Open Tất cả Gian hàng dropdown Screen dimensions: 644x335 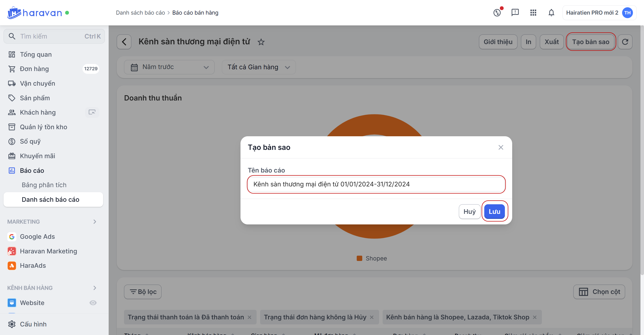[x=259, y=67]
